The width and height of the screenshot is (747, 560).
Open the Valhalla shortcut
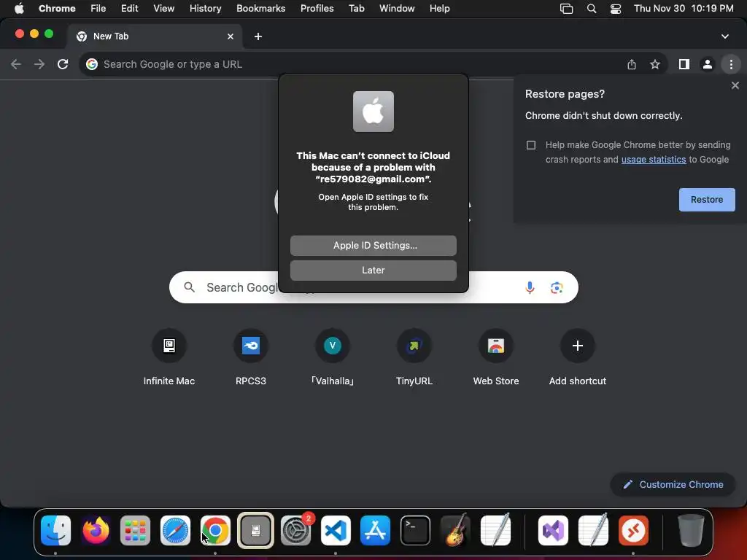pyautogui.click(x=333, y=345)
